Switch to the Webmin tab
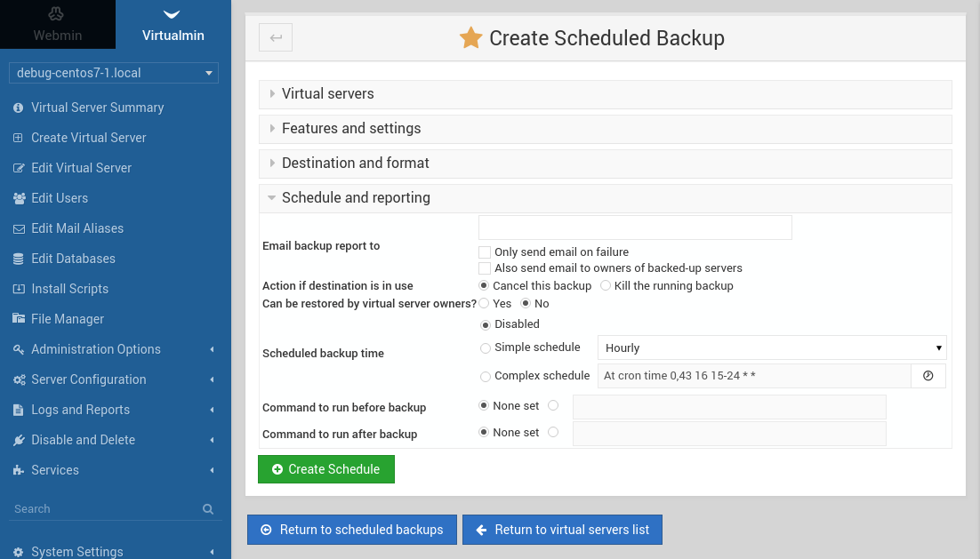Image resolution: width=980 pixels, height=559 pixels. [58, 24]
